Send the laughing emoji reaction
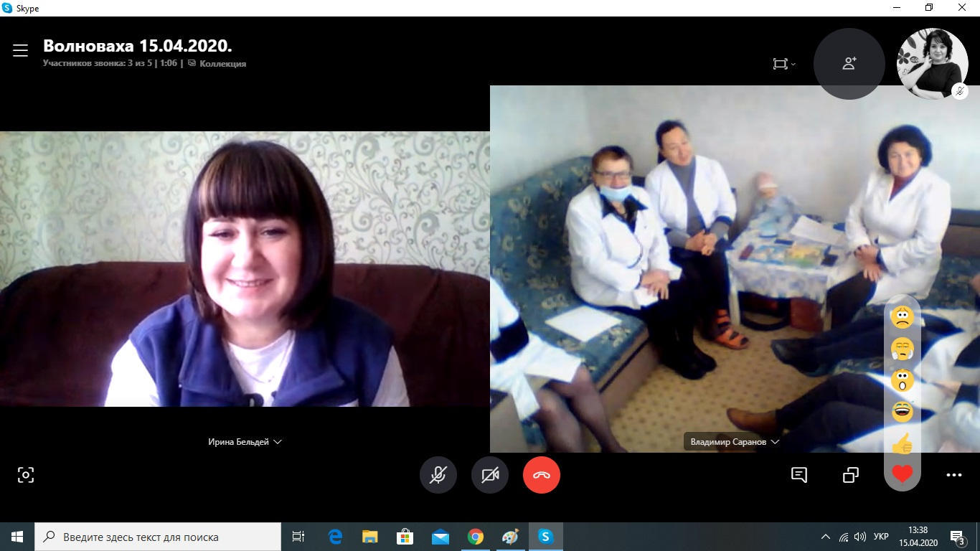The width and height of the screenshot is (980, 551). (x=903, y=411)
